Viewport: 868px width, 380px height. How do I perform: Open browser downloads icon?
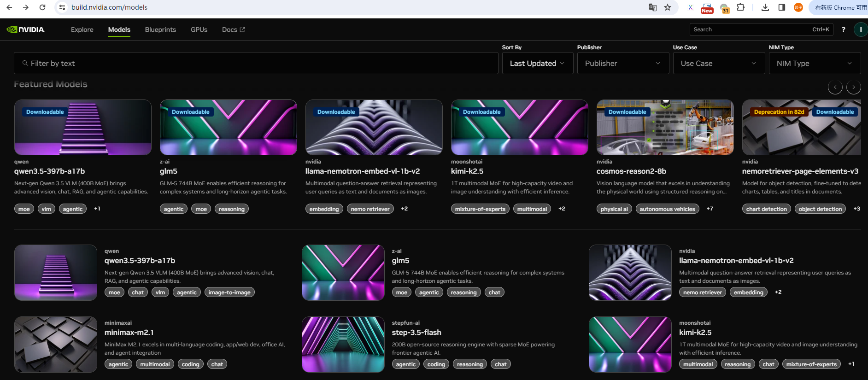pos(765,7)
